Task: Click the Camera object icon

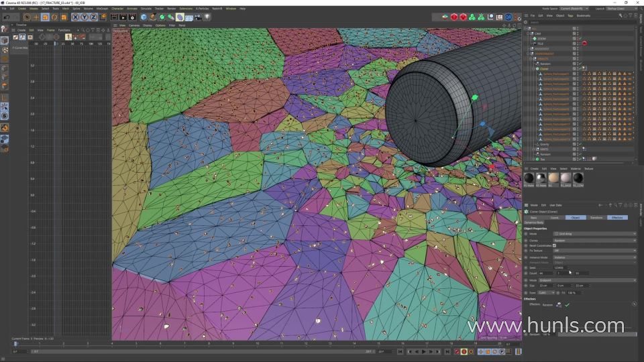Action: 198,17
